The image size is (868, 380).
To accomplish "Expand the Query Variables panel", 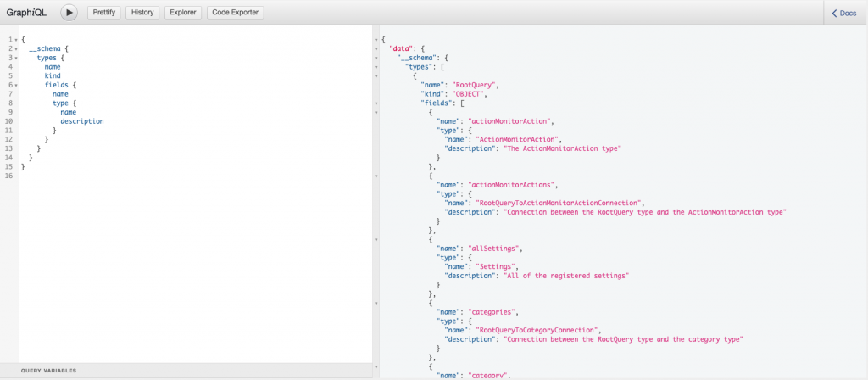I will 49,371.
